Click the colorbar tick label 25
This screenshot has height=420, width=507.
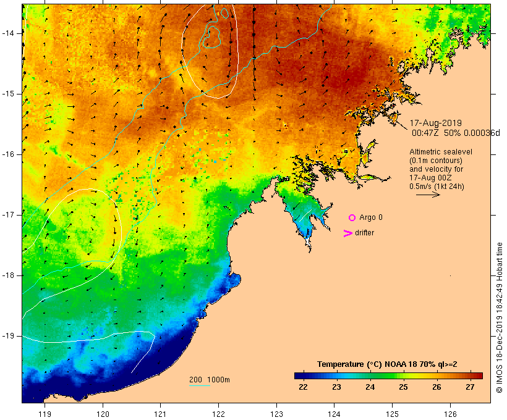tap(403, 387)
